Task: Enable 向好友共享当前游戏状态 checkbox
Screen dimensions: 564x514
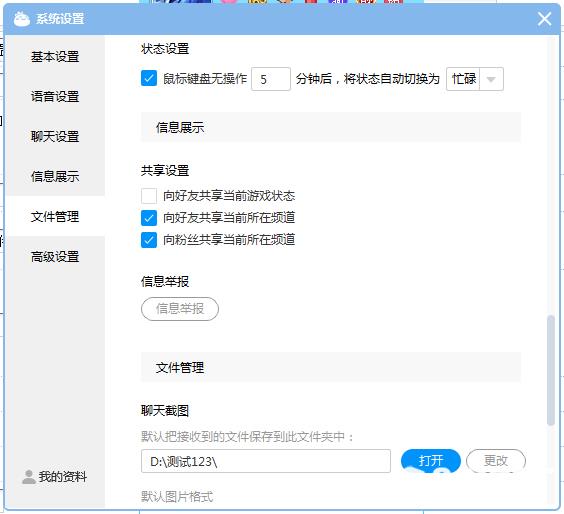Action: pyautogui.click(x=149, y=196)
